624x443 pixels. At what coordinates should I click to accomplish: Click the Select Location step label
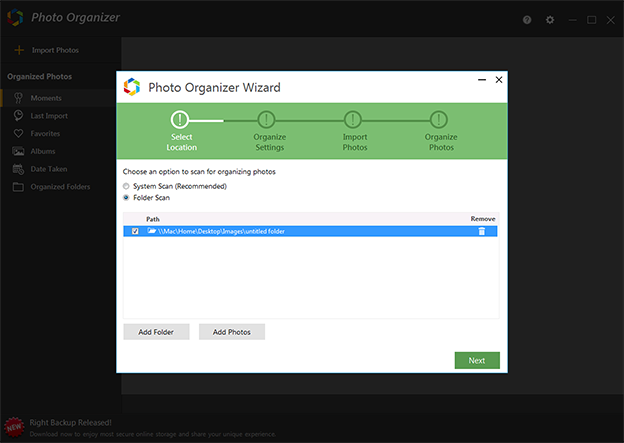pos(181,142)
